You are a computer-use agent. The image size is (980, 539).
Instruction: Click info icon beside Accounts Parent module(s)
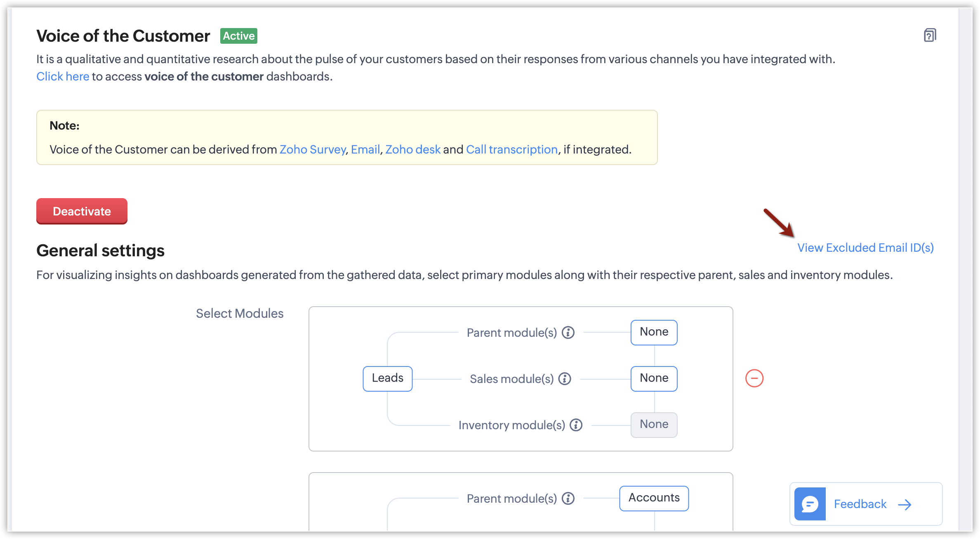[x=568, y=499]
